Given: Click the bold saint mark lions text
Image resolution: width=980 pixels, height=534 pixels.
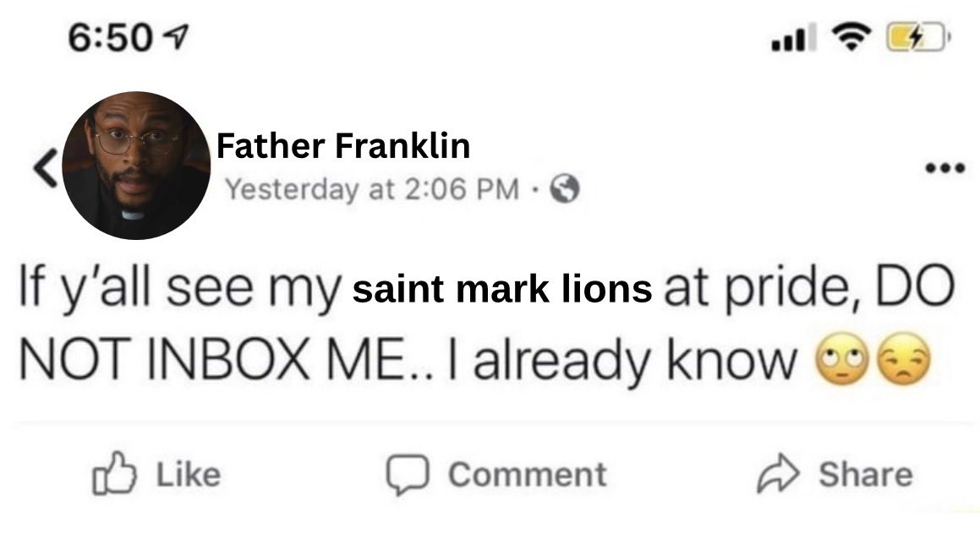Looking at the screenshot, I should (x=502, y=289).
